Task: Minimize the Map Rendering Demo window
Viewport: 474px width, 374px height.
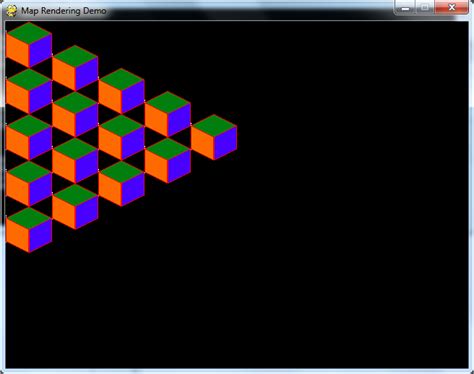Action: 405,7
